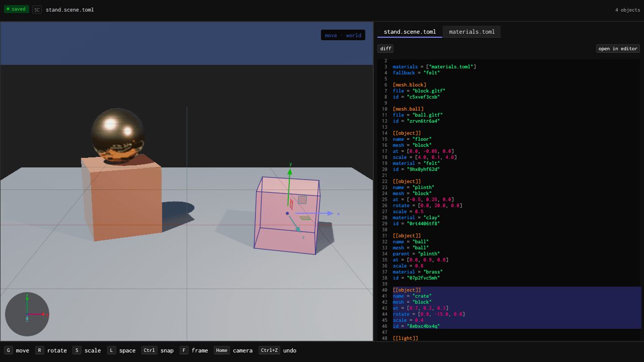Viewport: 644px width, 362px height.
Task: Click the Home camera key hint
Action: click(x=233, y=350)
